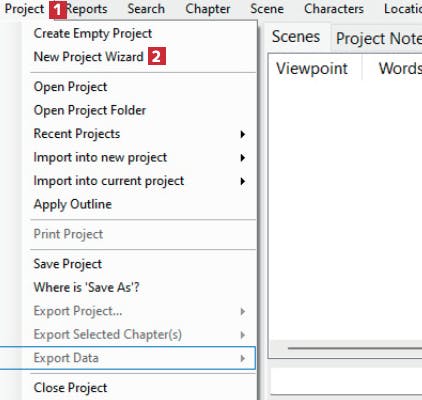Switch to the Scenes tab
Viewport: 422px width, 400px height.
point(296,37)
